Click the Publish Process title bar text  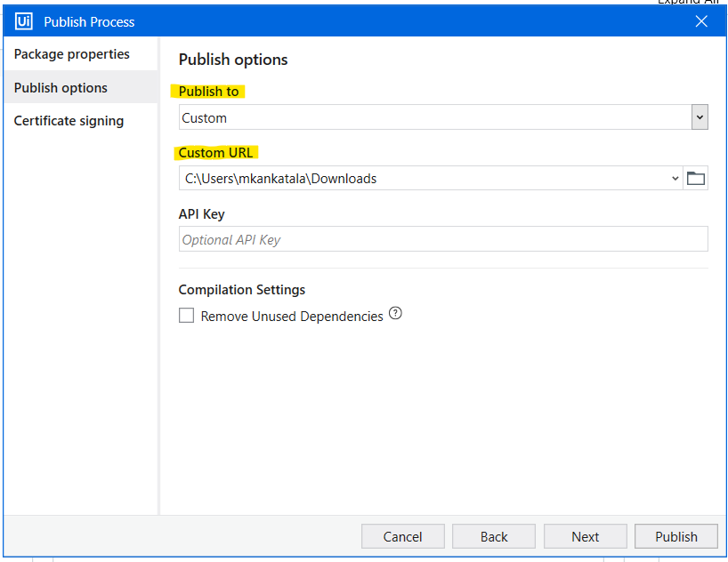click(x=89, y=21)
